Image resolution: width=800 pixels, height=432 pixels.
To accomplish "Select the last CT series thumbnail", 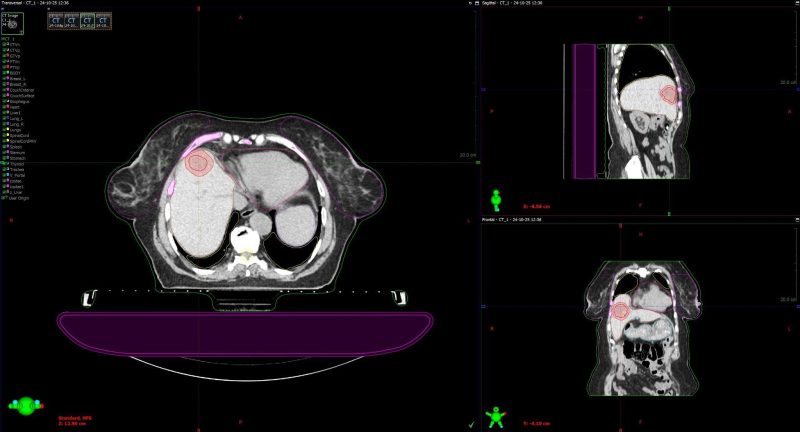I will [x=103, y=20].
